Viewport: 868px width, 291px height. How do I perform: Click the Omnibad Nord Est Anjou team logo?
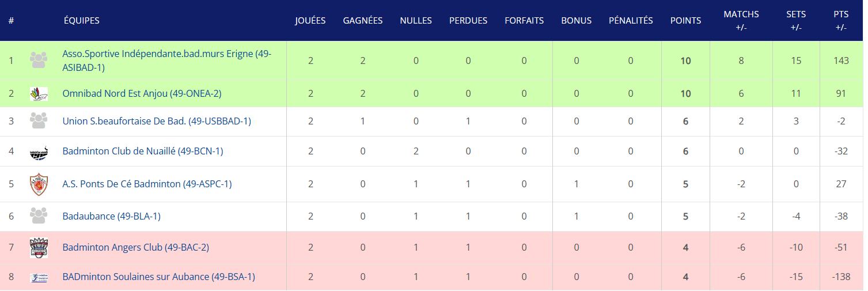tap(39, 93)
